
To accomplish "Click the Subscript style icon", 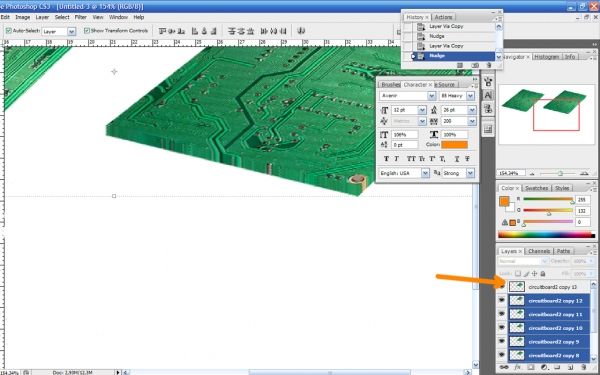I will click(442, 159).
